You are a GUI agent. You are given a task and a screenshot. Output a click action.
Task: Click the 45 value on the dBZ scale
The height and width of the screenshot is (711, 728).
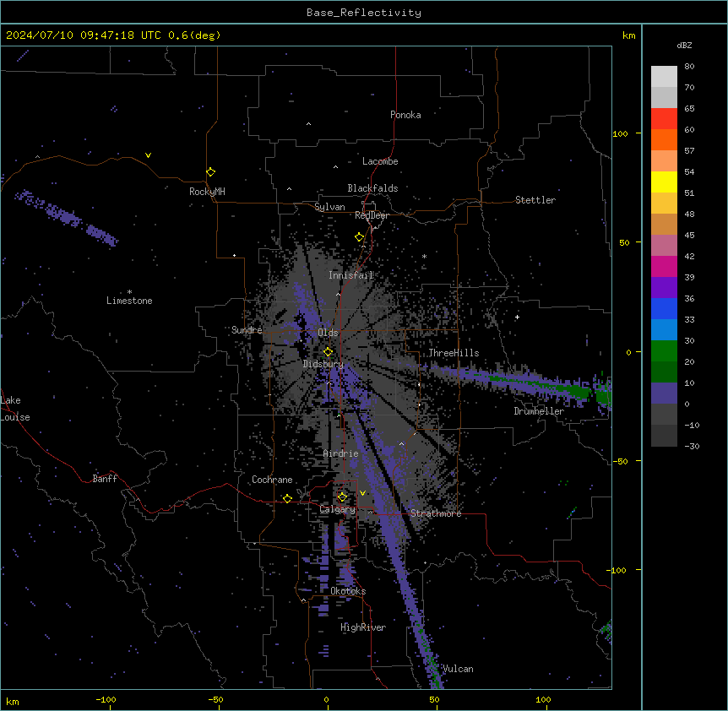pos(689,236)
